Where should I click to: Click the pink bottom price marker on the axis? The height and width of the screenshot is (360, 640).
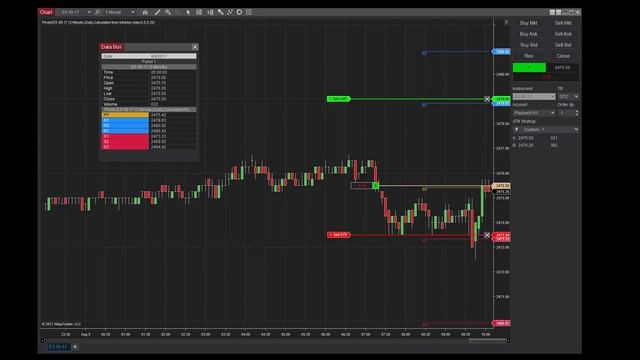[502, 324]
